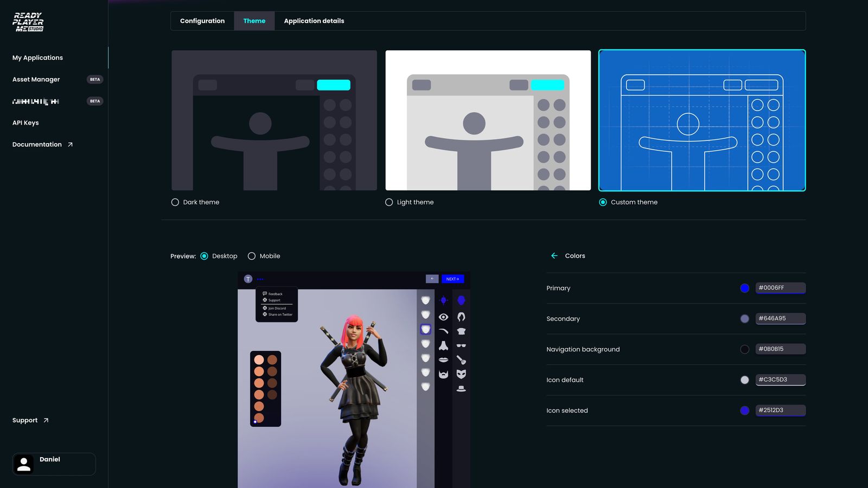This screenshot has height=488, width=868.
Task: Select the face mask category icon
Action: pyautogui.click(x=462, y=373)
